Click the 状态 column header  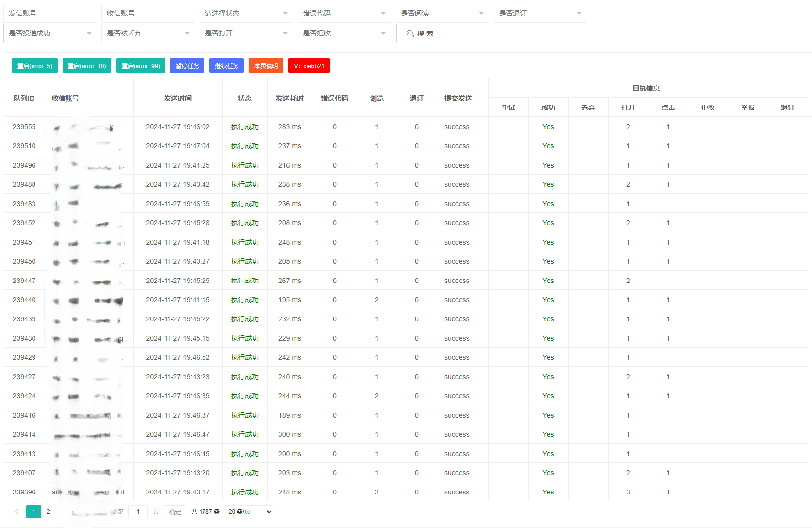coord(245,98)
